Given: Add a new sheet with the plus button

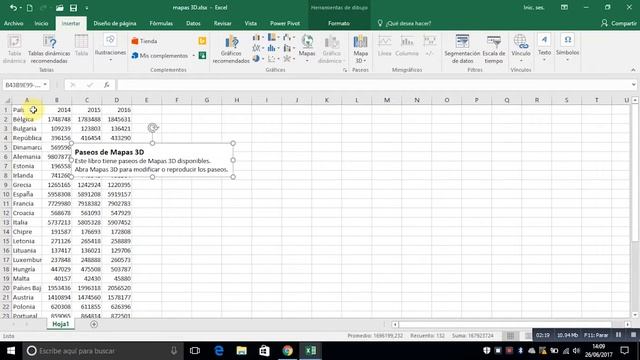Looking at the screenshot, I should (94, 324).
